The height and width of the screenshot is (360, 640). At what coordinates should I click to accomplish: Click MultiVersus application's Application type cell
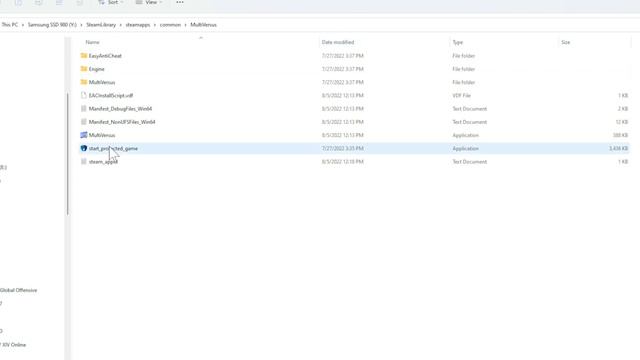tap(466, 135)
